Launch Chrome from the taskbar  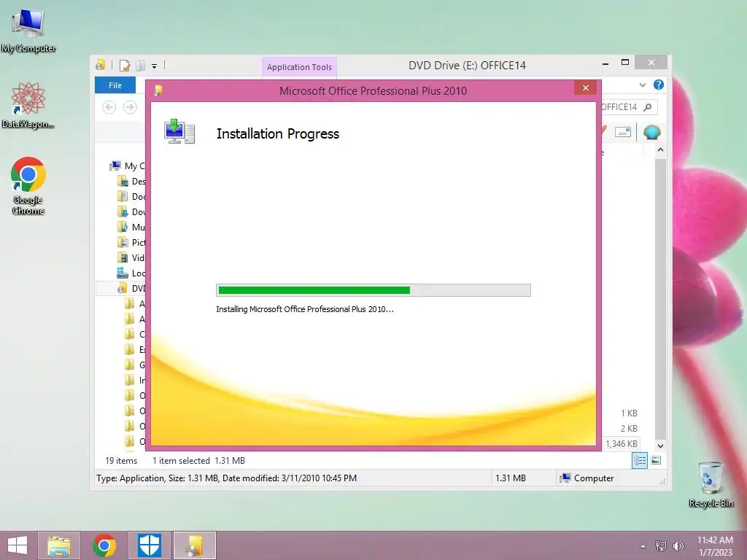click(104, 545)
